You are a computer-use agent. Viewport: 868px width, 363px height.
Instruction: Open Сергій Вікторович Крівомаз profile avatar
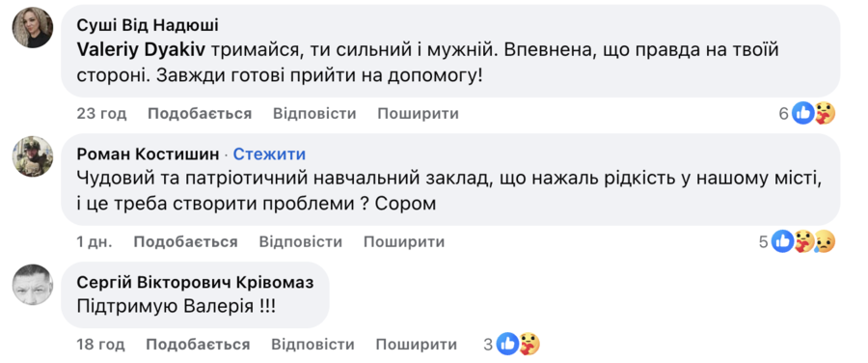click(33, 285)
